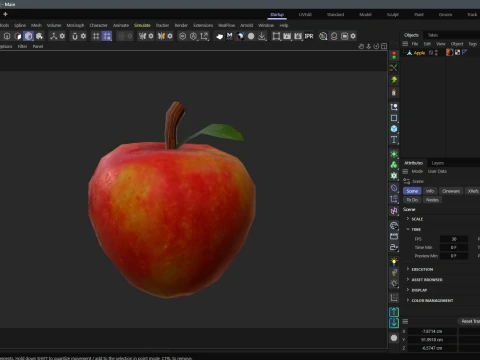Toggle the plain grid snap icon

click(x=96, y=36)
